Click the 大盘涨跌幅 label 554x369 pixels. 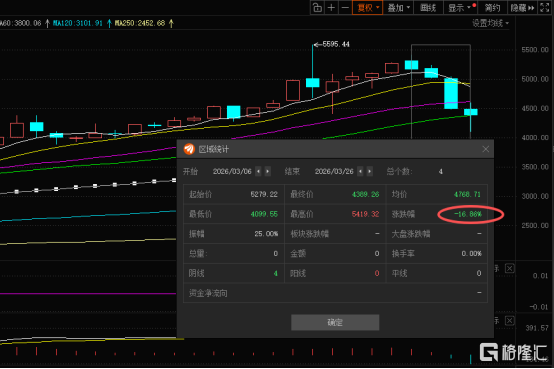(411, 234)
